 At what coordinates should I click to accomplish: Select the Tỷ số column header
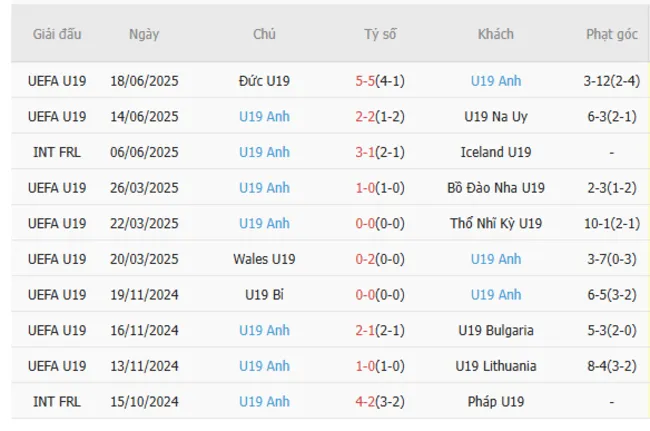click(x=380, y=34)
